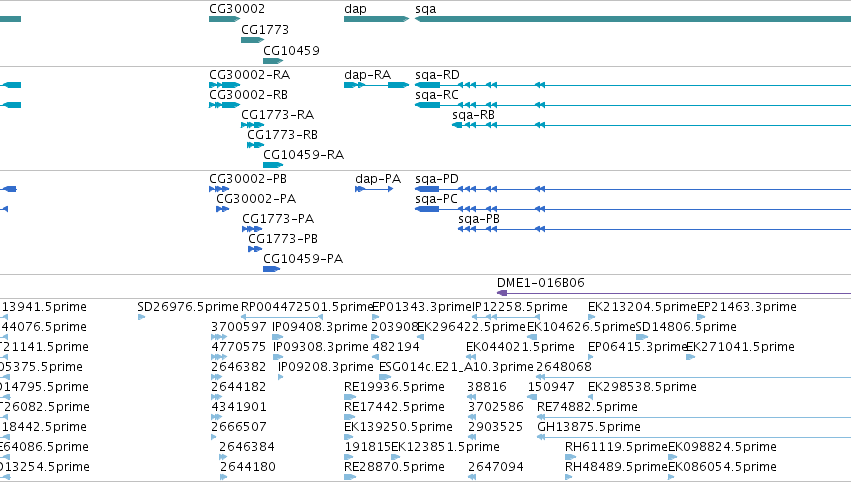Click the CG30002-PA protein label
The width and height of the screenshot is (851, 482).
click(x=256, y=199)
